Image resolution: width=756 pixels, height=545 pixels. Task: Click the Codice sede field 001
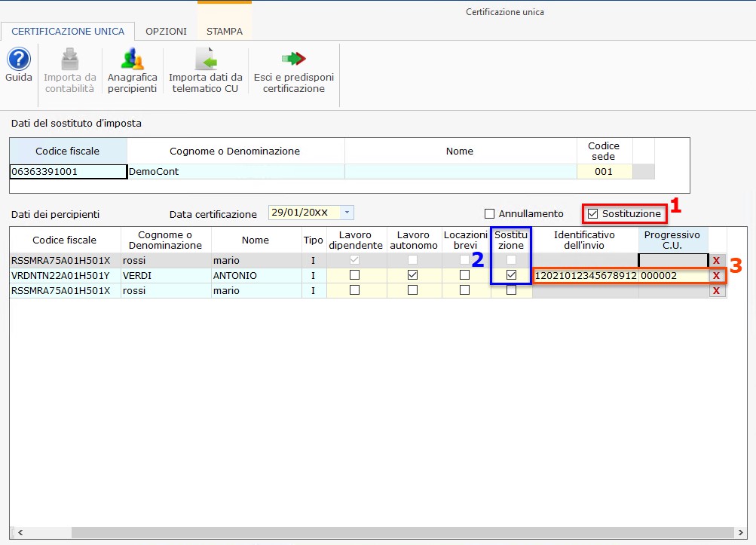604,172
